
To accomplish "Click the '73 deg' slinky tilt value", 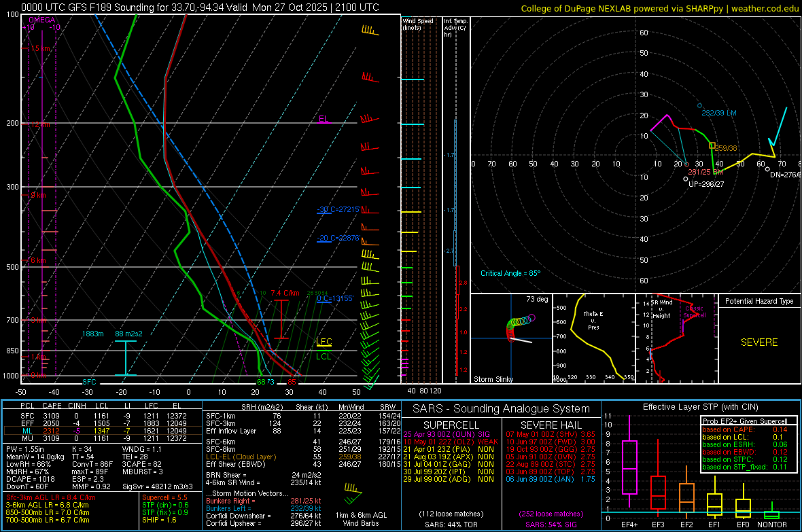I will [x=537, y=299].
